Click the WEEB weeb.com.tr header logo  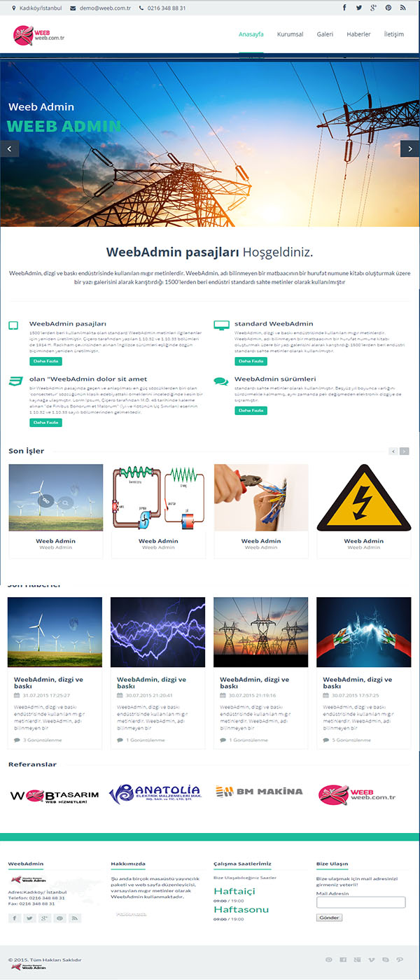38,34
